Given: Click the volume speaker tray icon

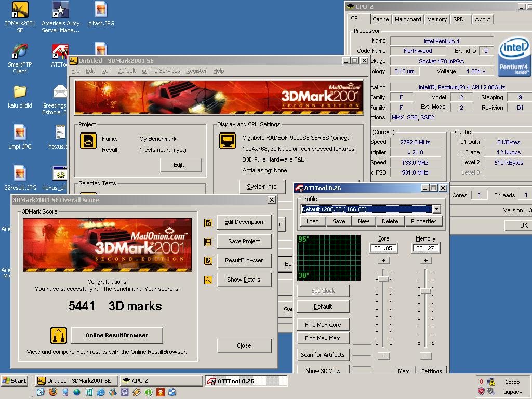Looking at the screenshot, I should (x=490, y=391).
